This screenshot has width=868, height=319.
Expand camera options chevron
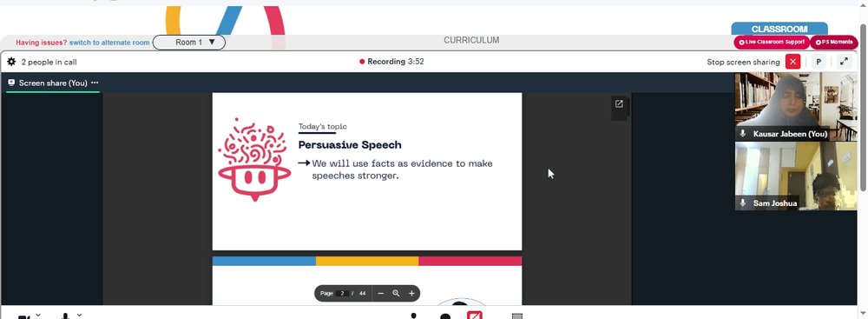point(38,316)
